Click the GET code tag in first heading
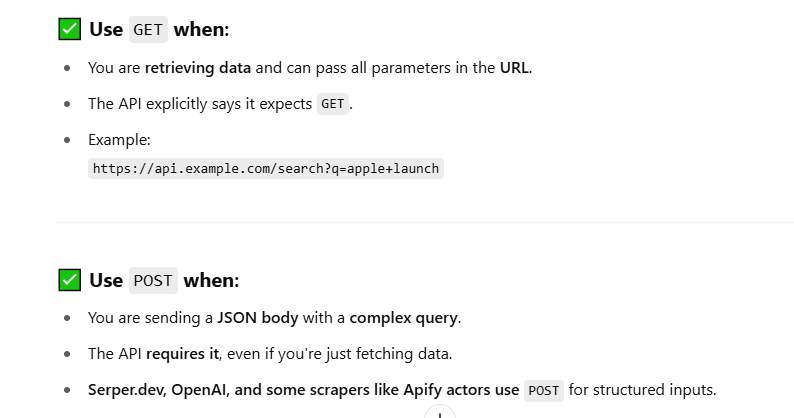794x418 pixels. click(x=148, y=30)
